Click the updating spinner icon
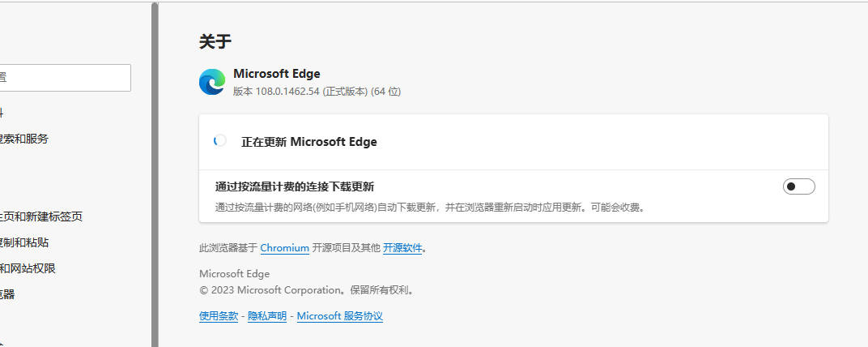Screen dimensions: 868x347 pyautogui.click(x=219, y=141)
